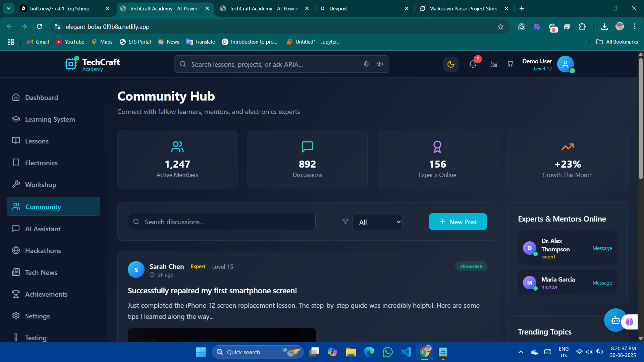Expand the system tray hidden icons

tap(521, 352)
